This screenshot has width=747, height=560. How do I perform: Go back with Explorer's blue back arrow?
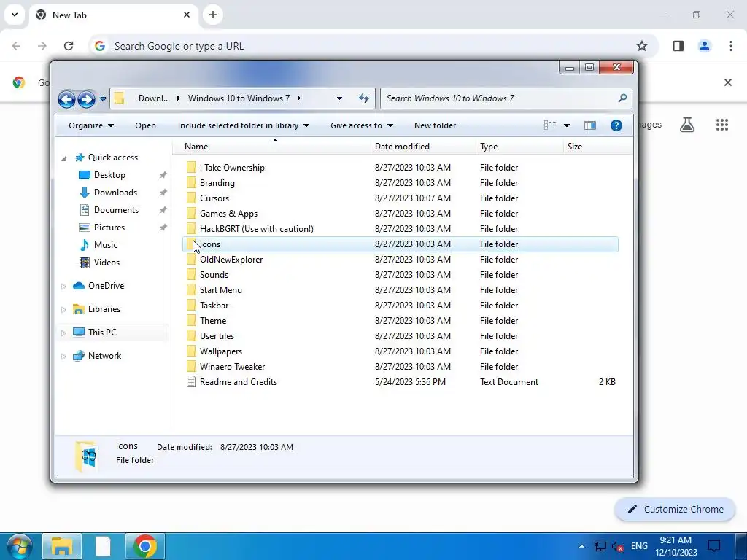tap(66, 99)
